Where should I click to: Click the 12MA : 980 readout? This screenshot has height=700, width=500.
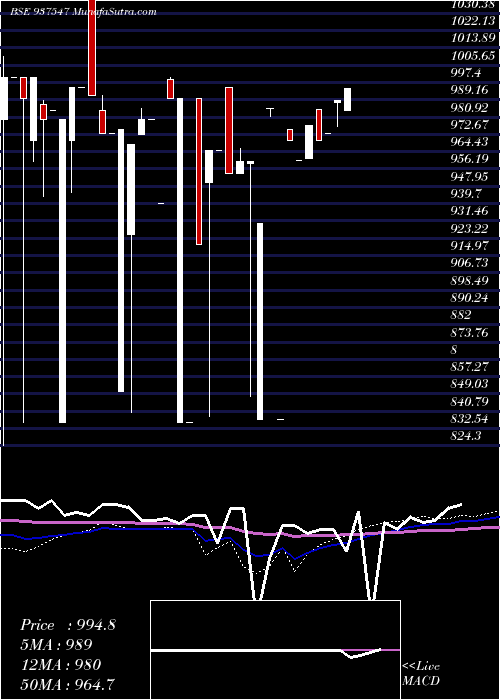61,665
